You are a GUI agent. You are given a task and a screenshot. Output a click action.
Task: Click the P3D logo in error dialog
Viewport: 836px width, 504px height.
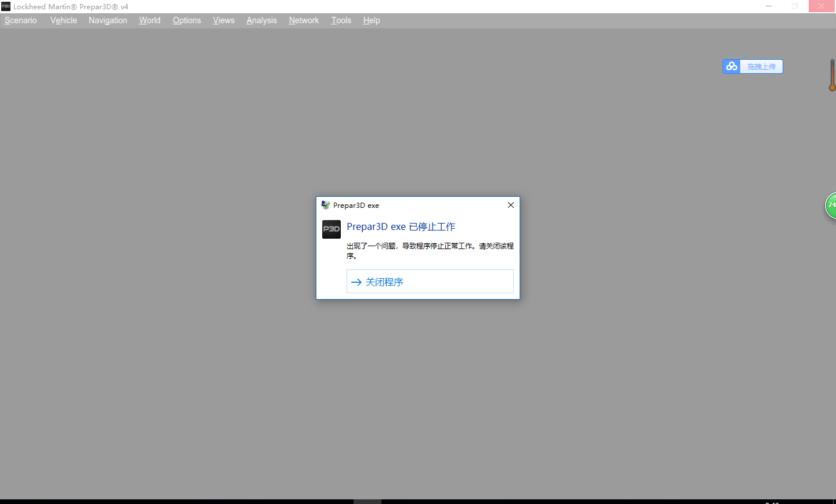click(x=331, y=229)
